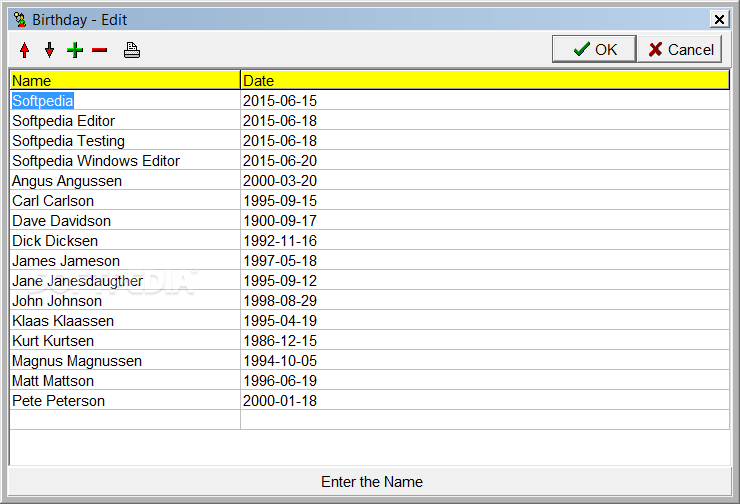Click the date 1996-06-19 cell
The image size is (740, 504).
(485, 380)
